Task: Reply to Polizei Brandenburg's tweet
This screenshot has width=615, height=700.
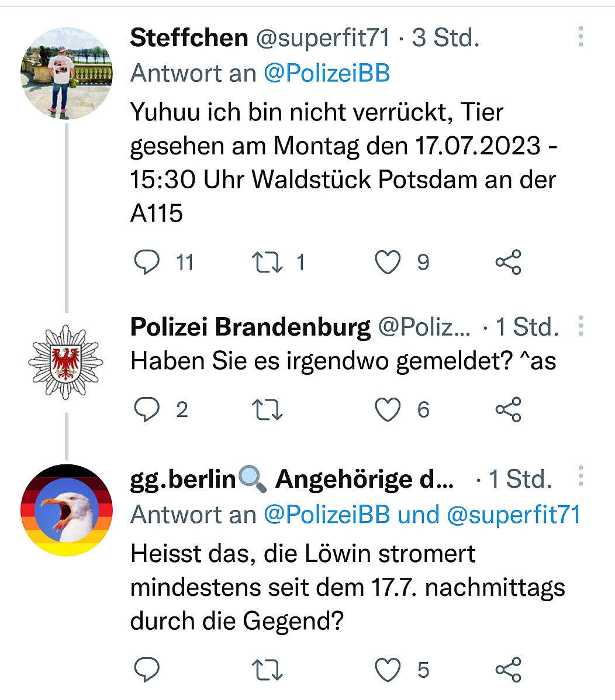Action: coord(147,409)
